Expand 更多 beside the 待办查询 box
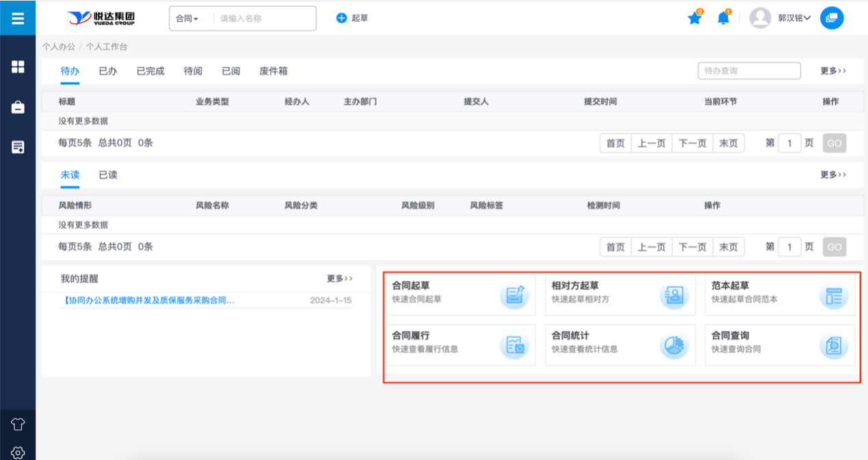 pyautogui.click(x=833, y=71)
